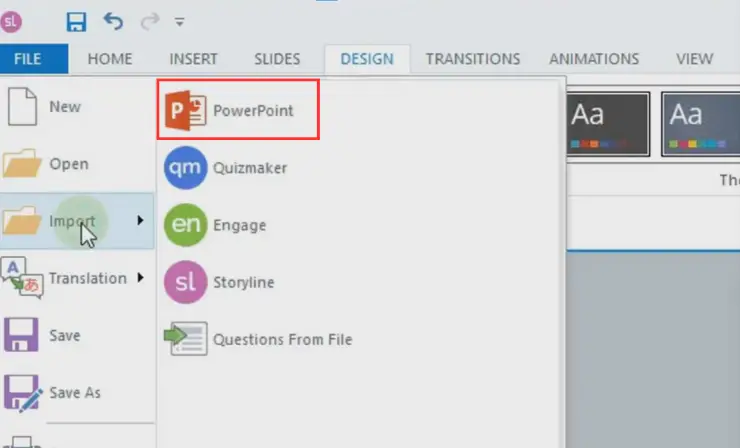Screen dimensions: 740x448
Task: Choose Save from the File menu
Action: 65,336
